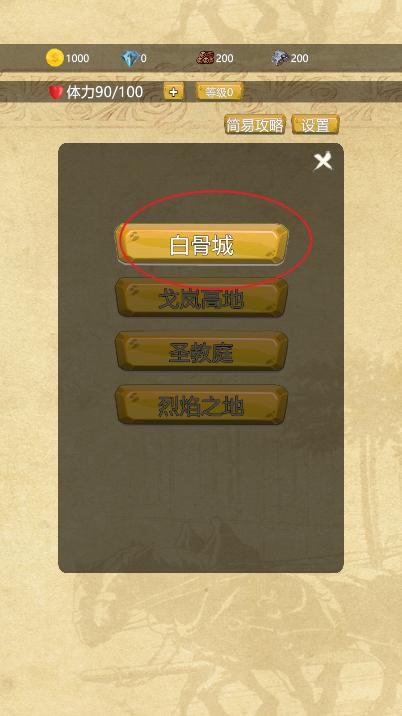Image resolution: width=402 pixels, height=716 pixels.
Task: Tap the gold coin icon
Action: 55,58
